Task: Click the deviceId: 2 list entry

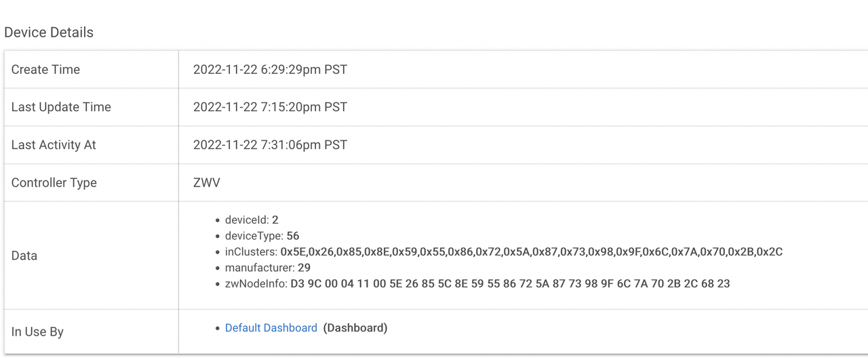Action: (x=252, y=220)
